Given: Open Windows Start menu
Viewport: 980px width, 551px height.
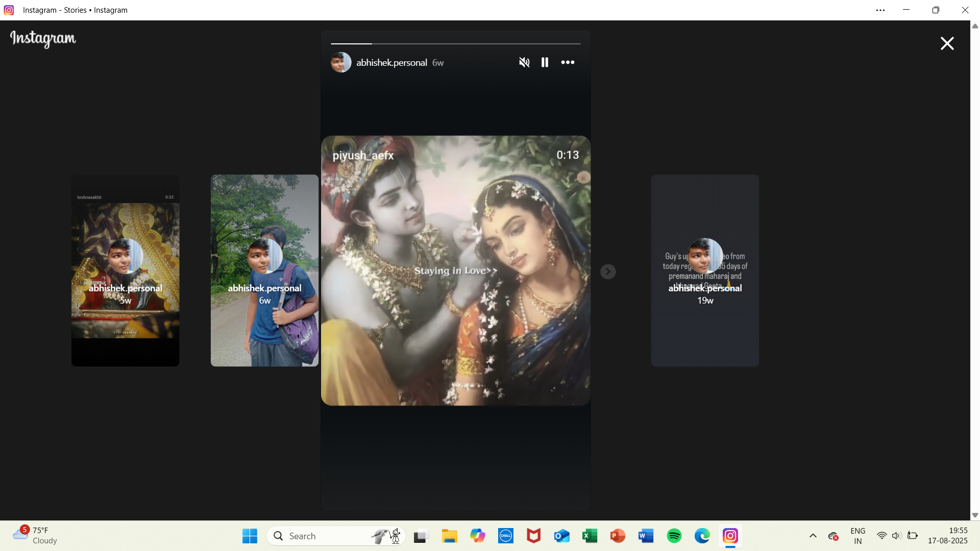Looking at the screenshot, I should (250, 536).
